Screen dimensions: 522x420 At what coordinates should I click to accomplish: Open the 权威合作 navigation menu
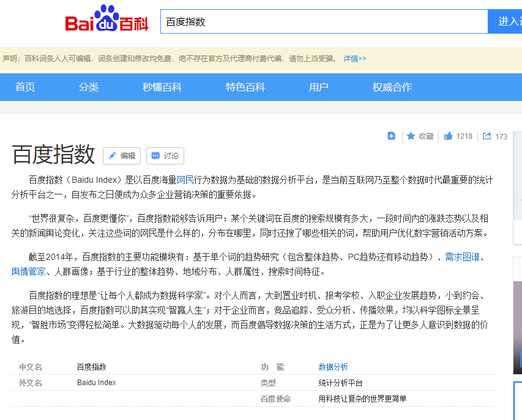click(x=392, y=87)
